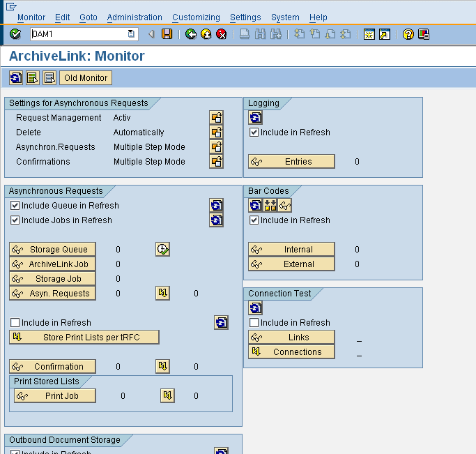476x454 pixels.
Task: Refresh Connection Test panel icon
Action: tap(255, 308)
